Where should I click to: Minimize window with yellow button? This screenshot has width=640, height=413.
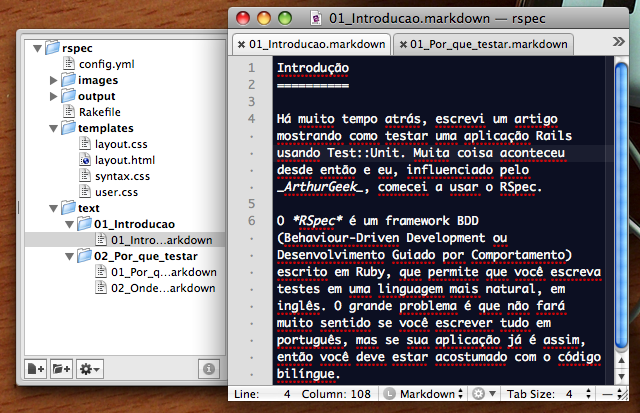264,18
